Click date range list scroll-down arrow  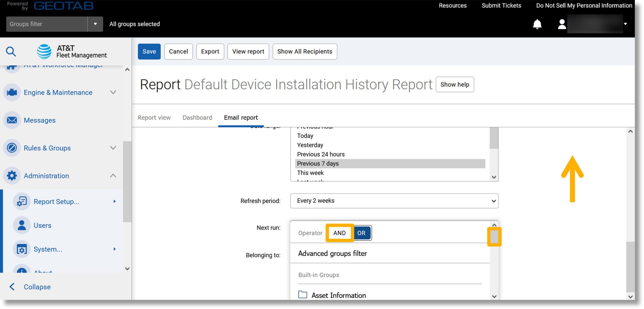[494, 177]
